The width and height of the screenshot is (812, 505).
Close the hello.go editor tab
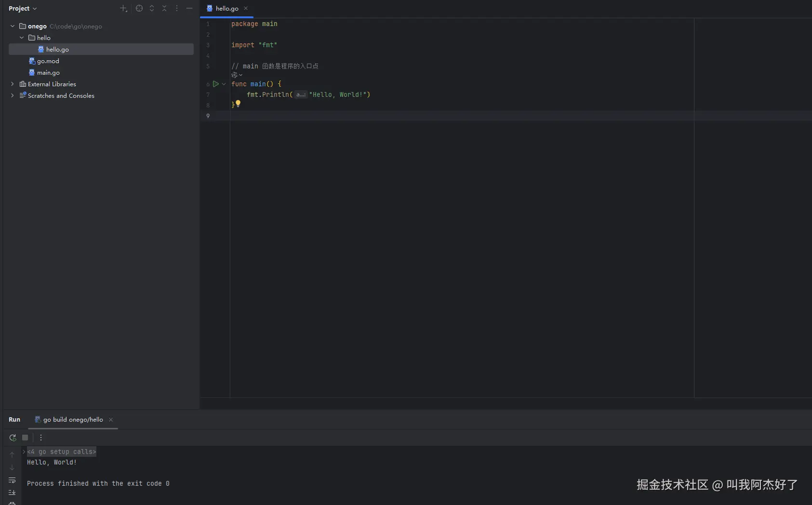click(246, 8)
